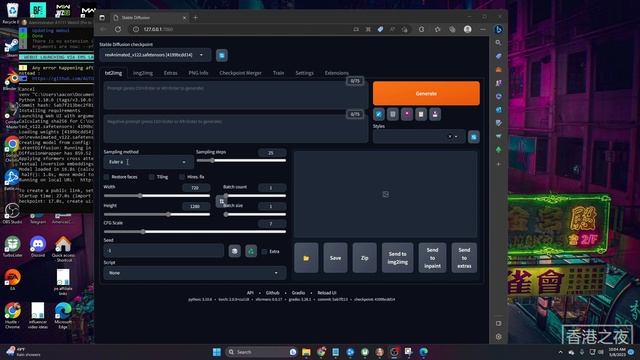The height and width of the screenshot is (360, 640).
Task: Open a new browser tab
Action: point(196,18)
